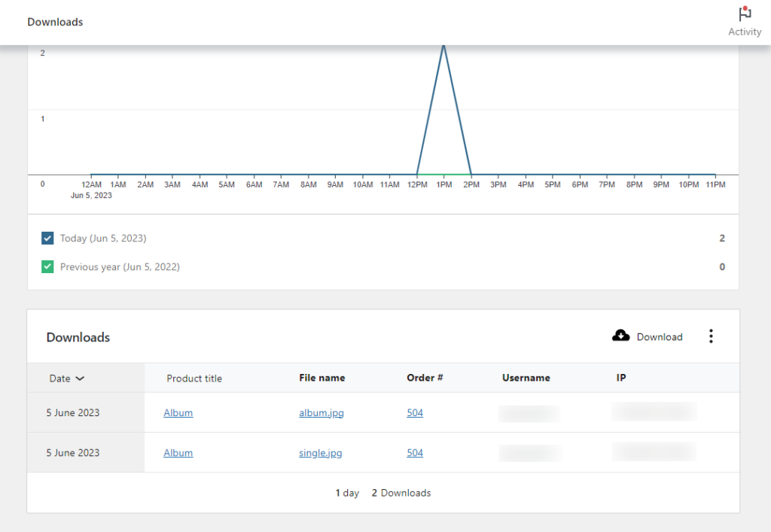Open the album.jpg file name link
771x532 pixels.
[x=321, y=412]
